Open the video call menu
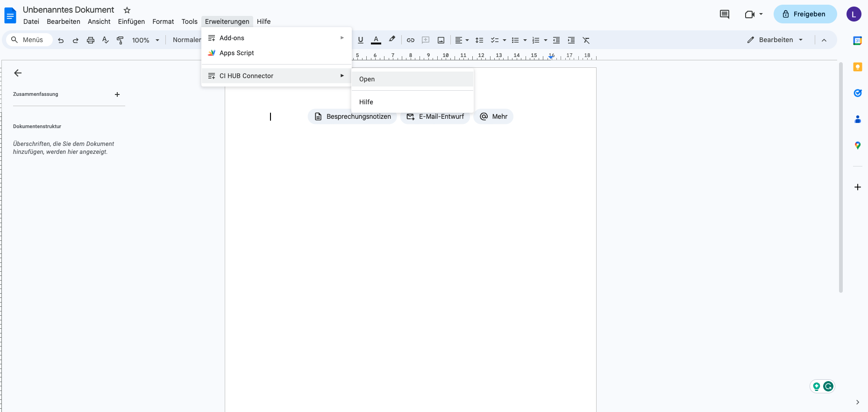Screen dimensions: 868x412 coord(754,14)
